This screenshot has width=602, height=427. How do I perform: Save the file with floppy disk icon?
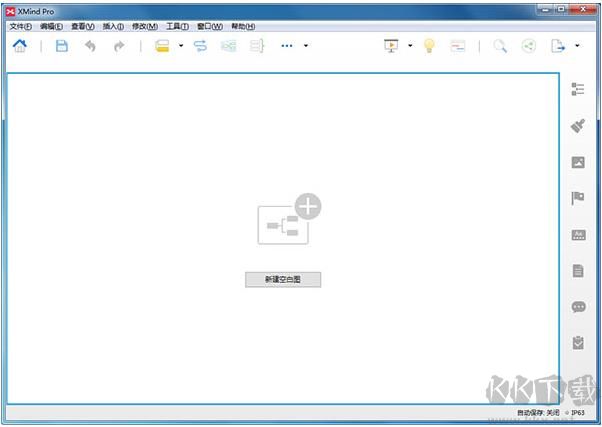point(62,46)
